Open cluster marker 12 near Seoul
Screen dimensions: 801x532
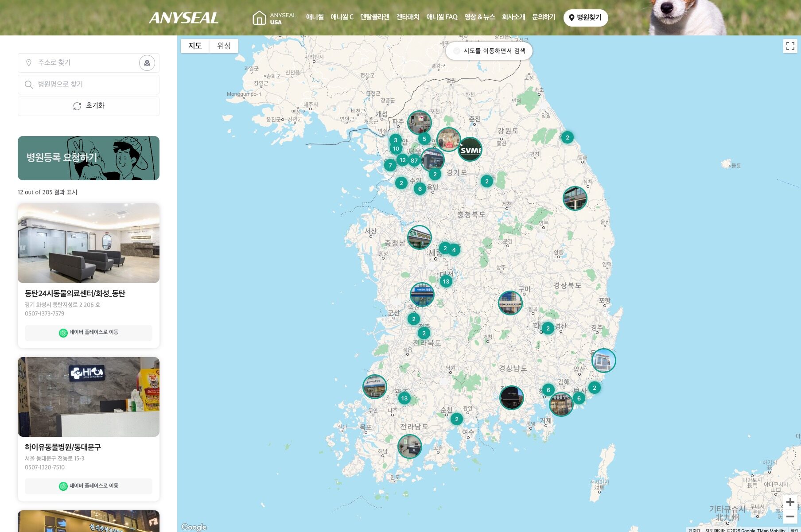click(402, 160)
